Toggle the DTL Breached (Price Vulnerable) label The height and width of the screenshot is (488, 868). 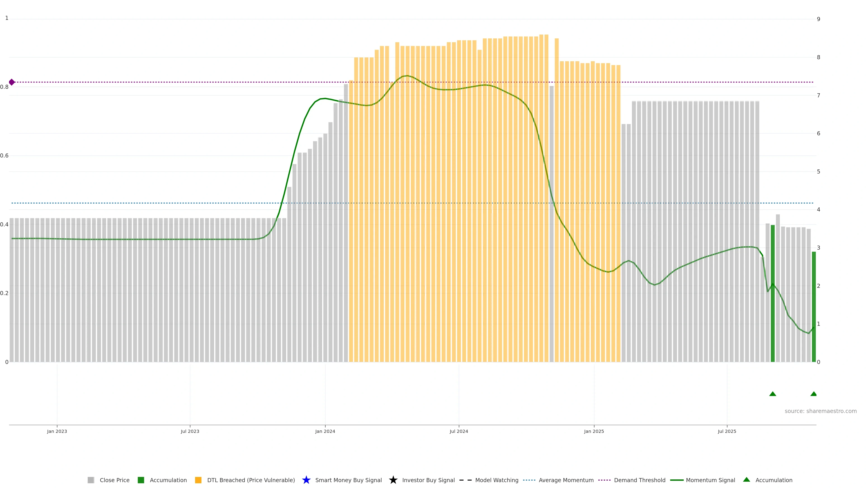click(x=251, y=480)
